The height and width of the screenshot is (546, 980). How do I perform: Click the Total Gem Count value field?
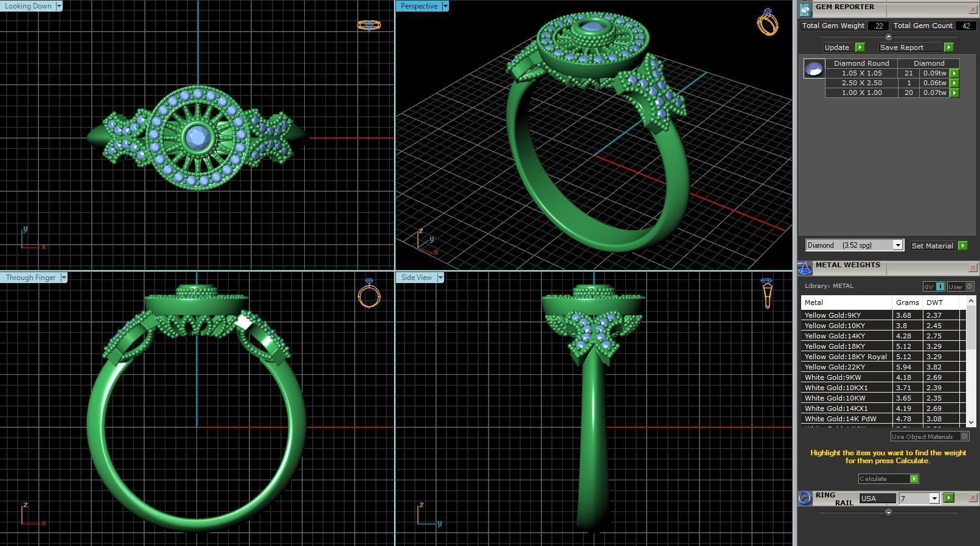tap(965, 26)
